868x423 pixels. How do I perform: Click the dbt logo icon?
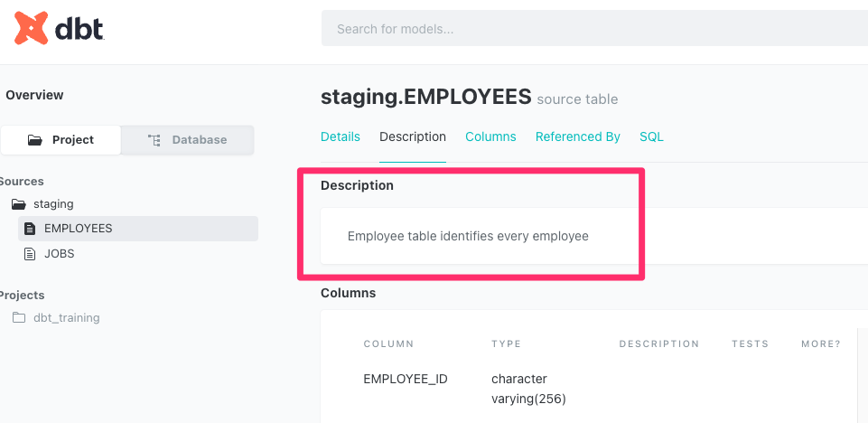tap(32, 29)
